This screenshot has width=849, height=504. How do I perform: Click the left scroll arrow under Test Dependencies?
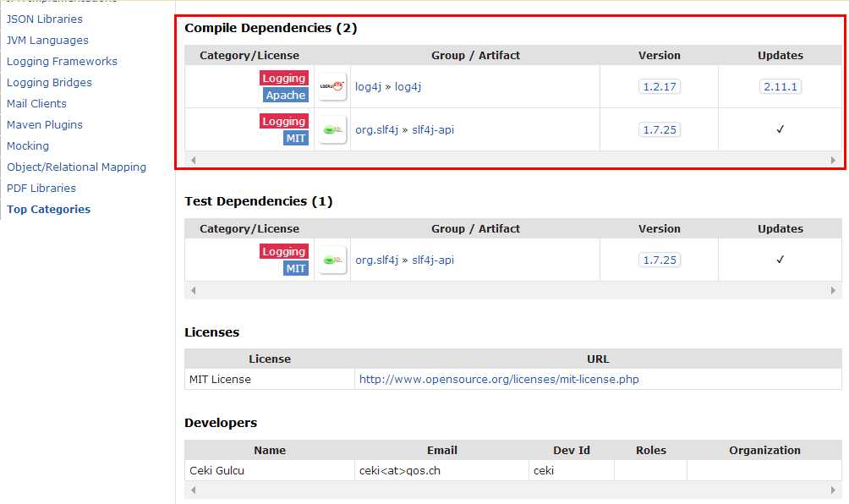[x=194, y=291]
